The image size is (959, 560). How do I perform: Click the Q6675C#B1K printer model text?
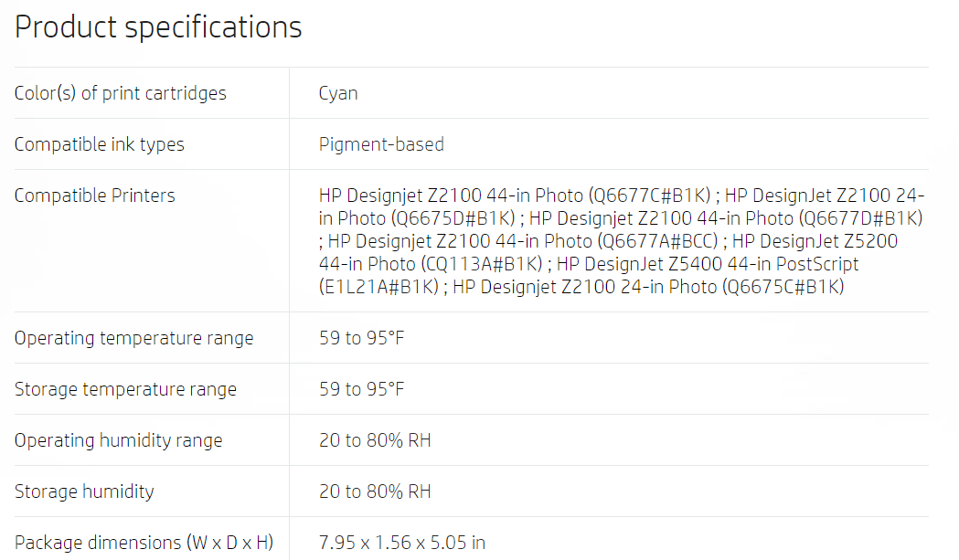783,287
